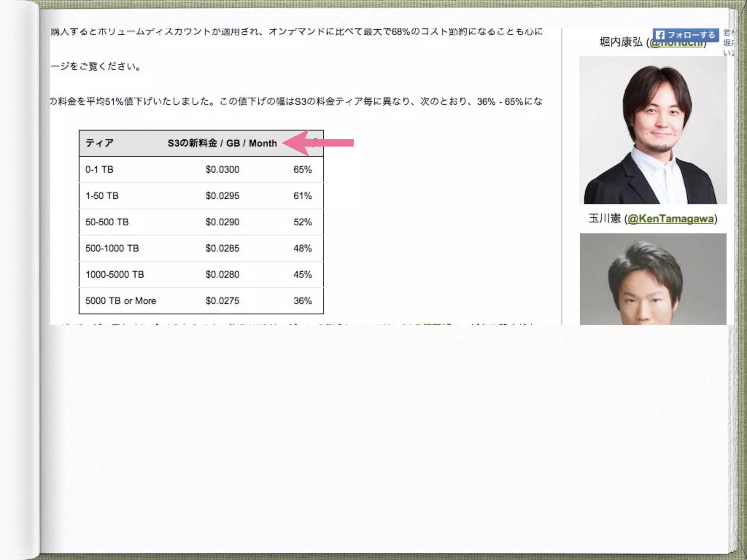Screen dimensions: 747x560
Task: Click the 1-50 TB tier cell
Action: point(102,196)
